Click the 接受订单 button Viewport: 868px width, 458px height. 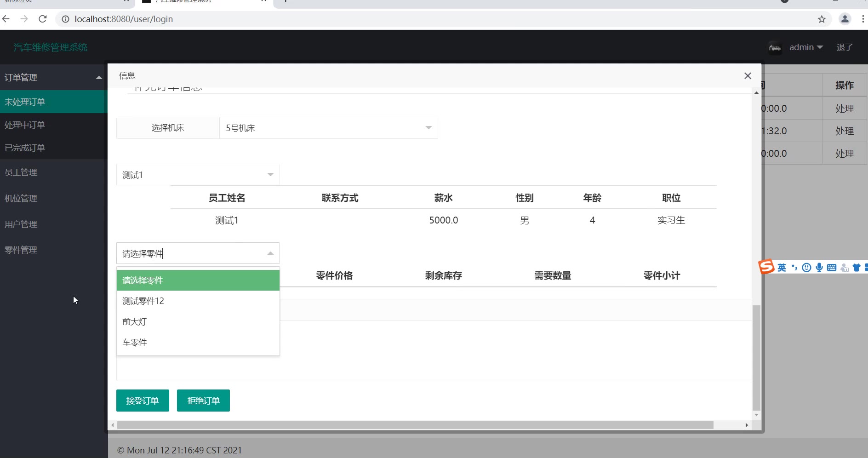[x=143, y=401]
